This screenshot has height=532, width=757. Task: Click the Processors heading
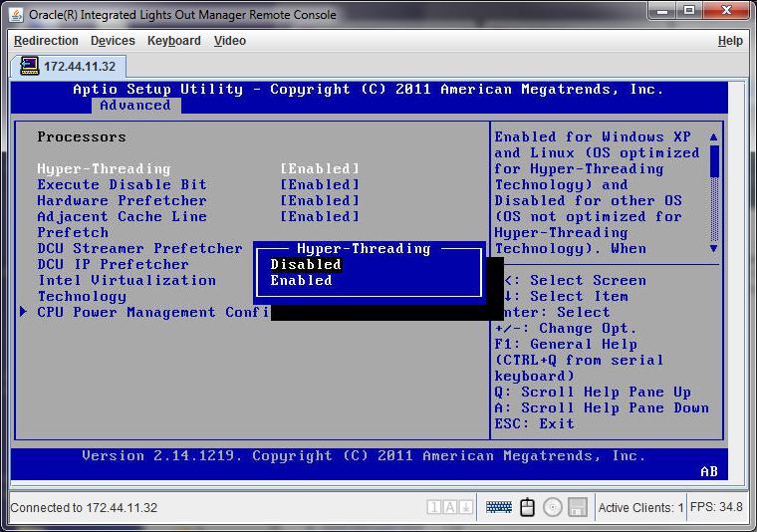82,137
